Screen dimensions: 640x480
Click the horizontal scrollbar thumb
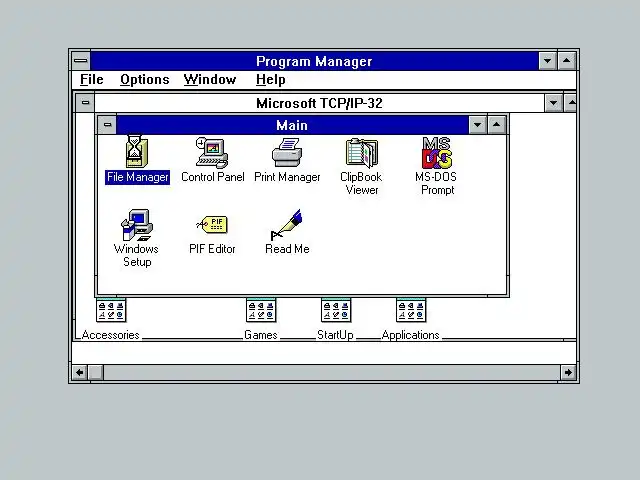96,372
